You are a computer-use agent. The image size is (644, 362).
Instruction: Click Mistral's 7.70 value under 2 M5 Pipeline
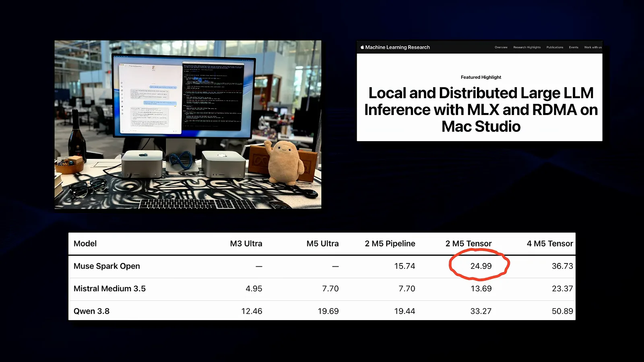pos(407,289)
